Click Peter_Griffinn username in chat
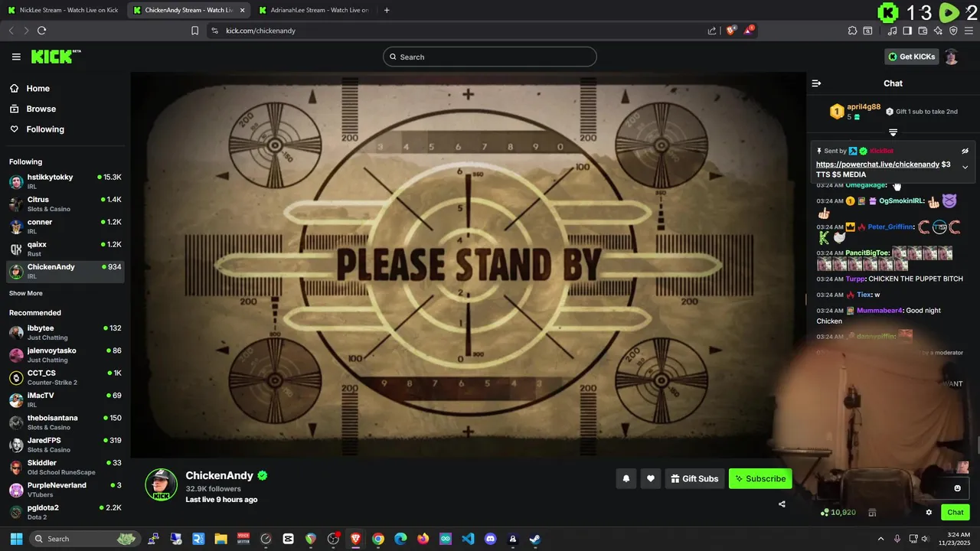Screen dimensions: 980x551 [890, 227]
